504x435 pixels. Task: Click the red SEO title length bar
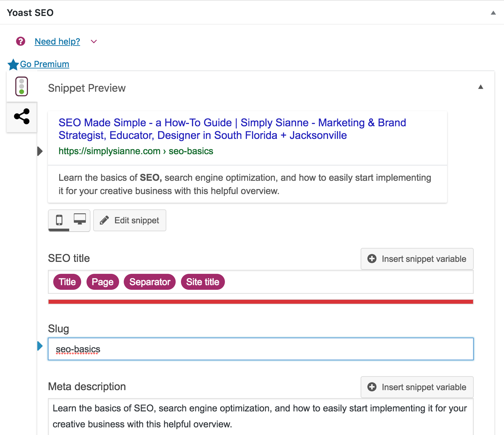pos(260,301)
